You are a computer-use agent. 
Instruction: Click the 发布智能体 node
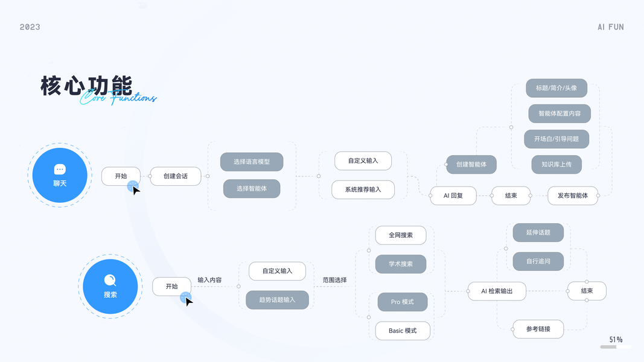point(573,195)
